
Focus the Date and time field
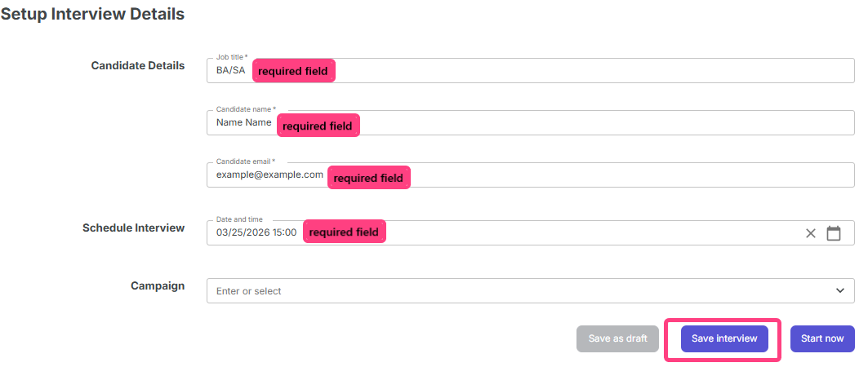[572, 232]
